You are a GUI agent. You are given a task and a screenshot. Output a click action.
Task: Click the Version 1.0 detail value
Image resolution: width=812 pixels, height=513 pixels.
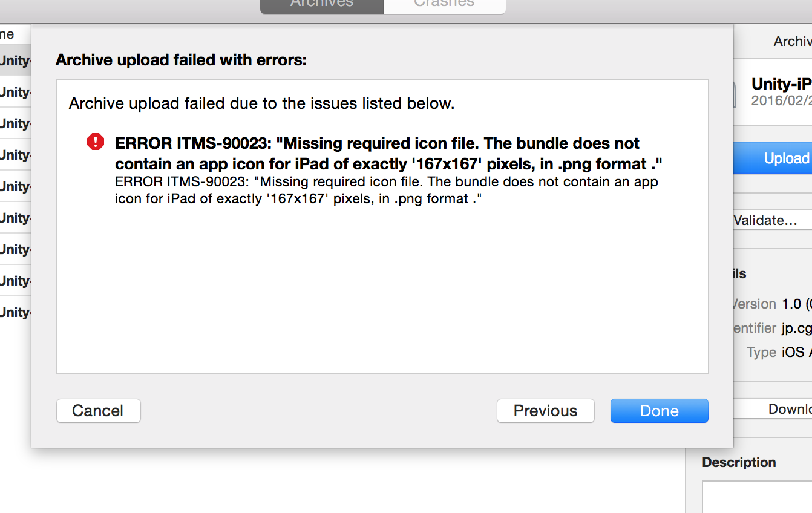point(797,304)
